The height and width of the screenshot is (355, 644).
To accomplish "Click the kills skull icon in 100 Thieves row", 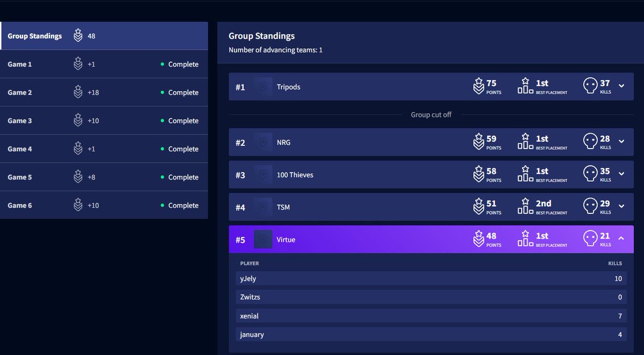I will (x=590, y=174).
